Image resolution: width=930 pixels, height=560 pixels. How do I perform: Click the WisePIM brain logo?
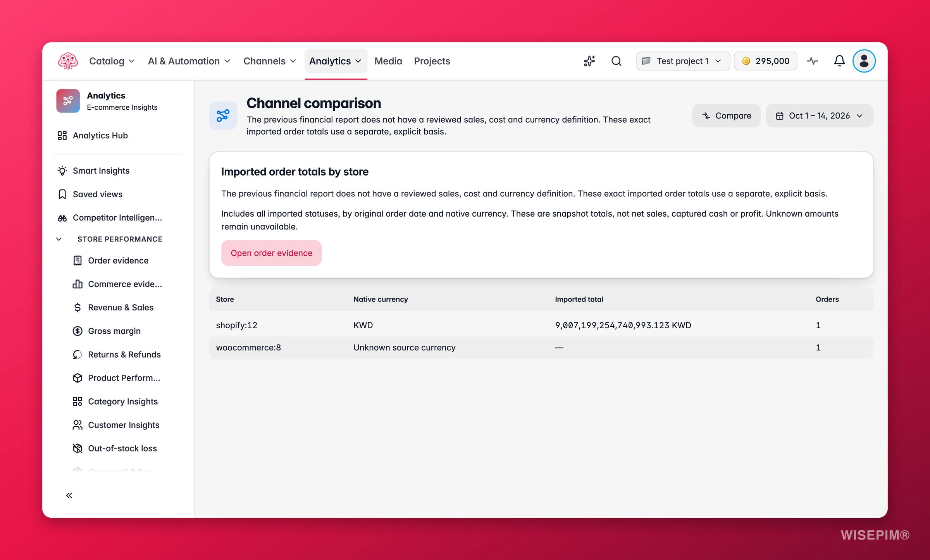pos(68,61)
